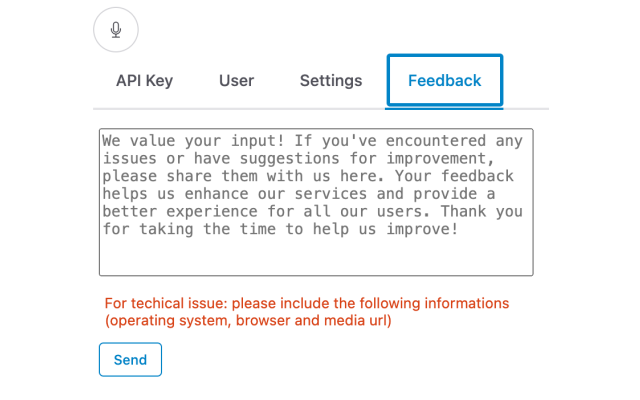Viewport: 640px width, 400px height.
Task: Focus the feedback text area
Action: 316,201
